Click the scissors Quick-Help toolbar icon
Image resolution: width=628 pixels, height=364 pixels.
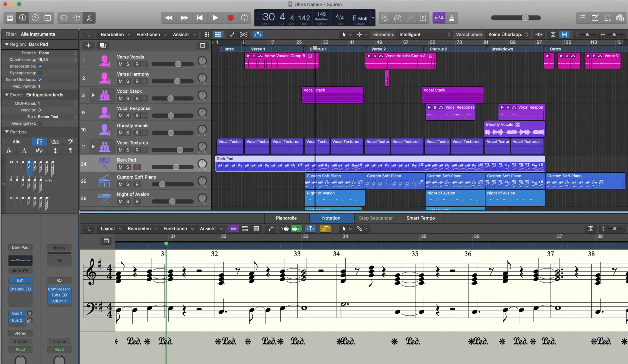[89, 18]
